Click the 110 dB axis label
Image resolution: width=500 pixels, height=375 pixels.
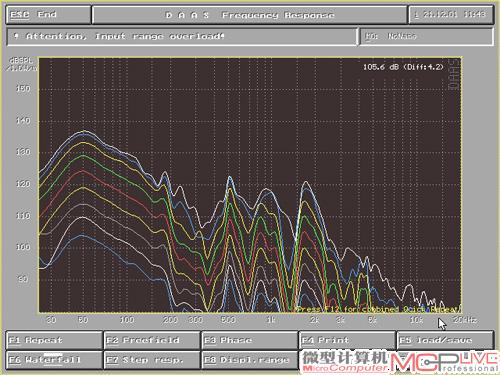tap(23, 216)
